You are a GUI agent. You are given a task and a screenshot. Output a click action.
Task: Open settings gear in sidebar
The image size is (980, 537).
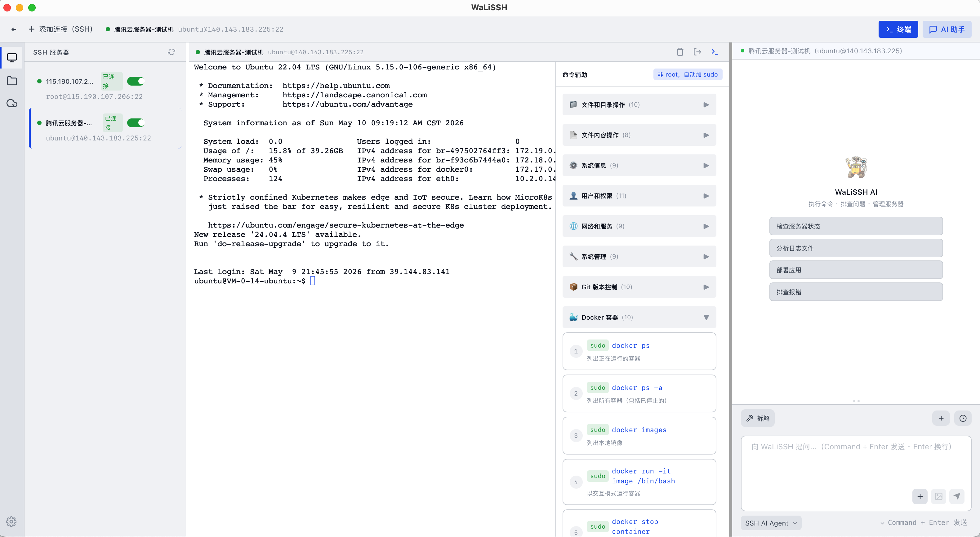11,521
